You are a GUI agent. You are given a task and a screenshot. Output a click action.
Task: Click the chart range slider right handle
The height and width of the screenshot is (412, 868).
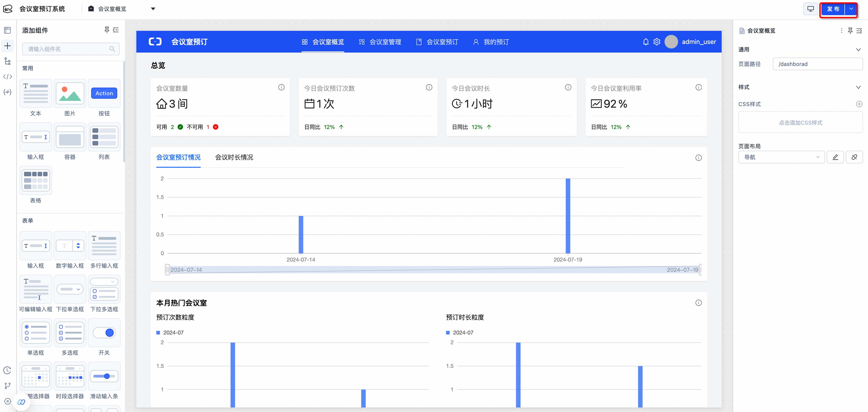pos(700,270)
